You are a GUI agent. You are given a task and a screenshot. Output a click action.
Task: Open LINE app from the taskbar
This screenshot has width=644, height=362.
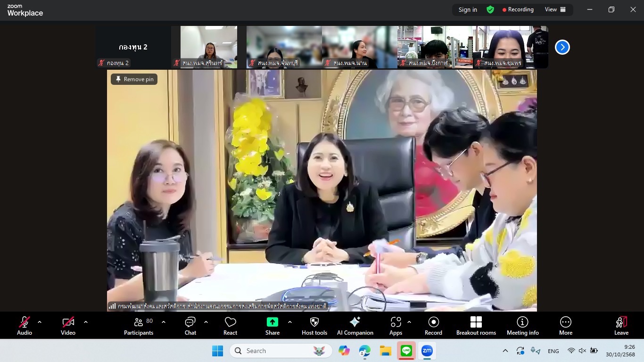pos(406,351)
